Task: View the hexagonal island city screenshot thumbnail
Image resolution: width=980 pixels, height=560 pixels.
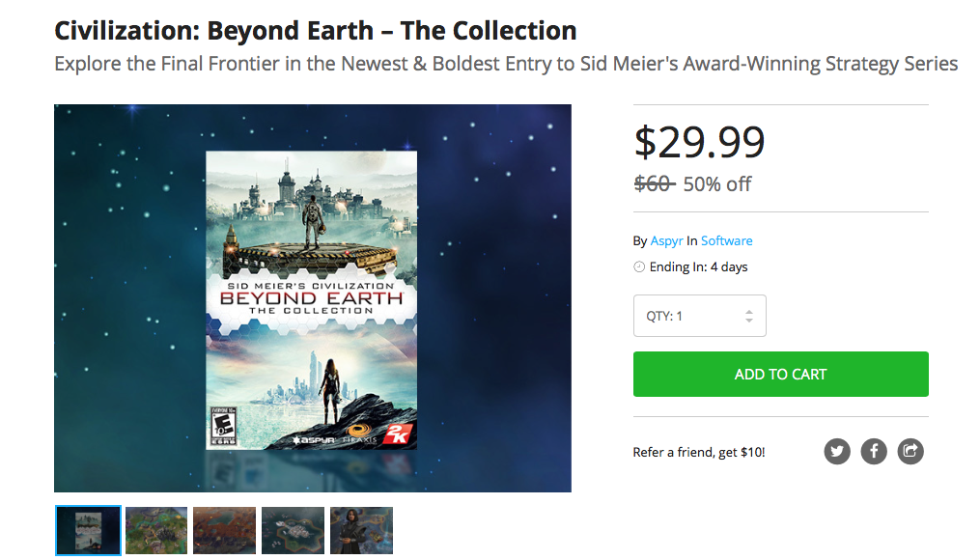Action: pyautogui.click(x=294, y=530)
